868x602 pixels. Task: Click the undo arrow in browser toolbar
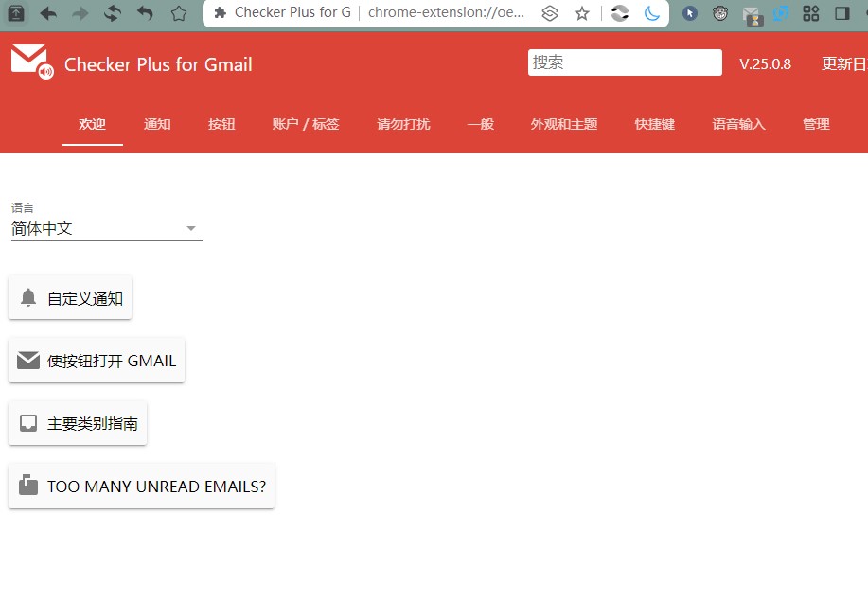(x=145, y=13)
